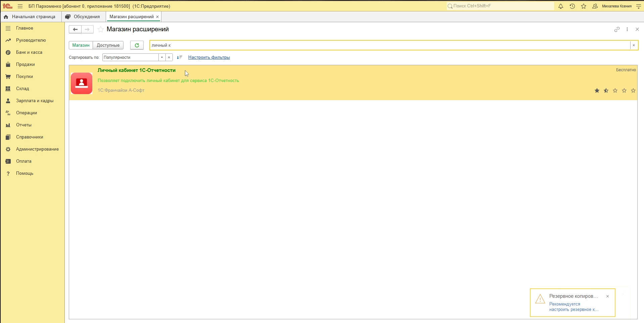Rate the extension with the third star
Image resolution: width=644 pixels, height=323 pixels.
[x=615, y=90]
